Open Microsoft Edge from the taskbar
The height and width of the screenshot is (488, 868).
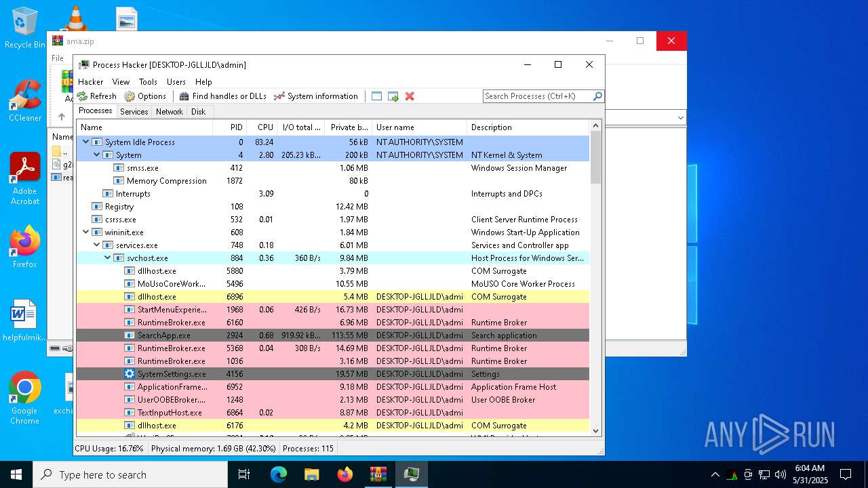tap(279, 474)
